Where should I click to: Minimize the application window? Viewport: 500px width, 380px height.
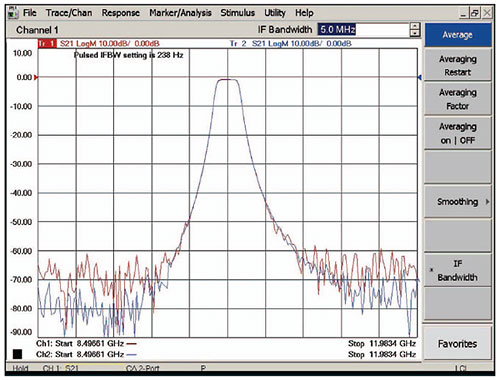(x=464, y=13)
